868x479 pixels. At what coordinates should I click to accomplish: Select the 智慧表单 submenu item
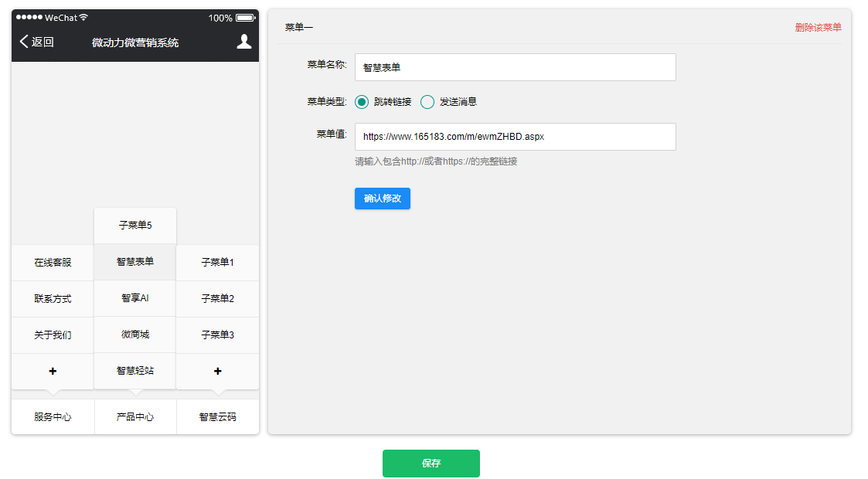click(x=135, y=262)
